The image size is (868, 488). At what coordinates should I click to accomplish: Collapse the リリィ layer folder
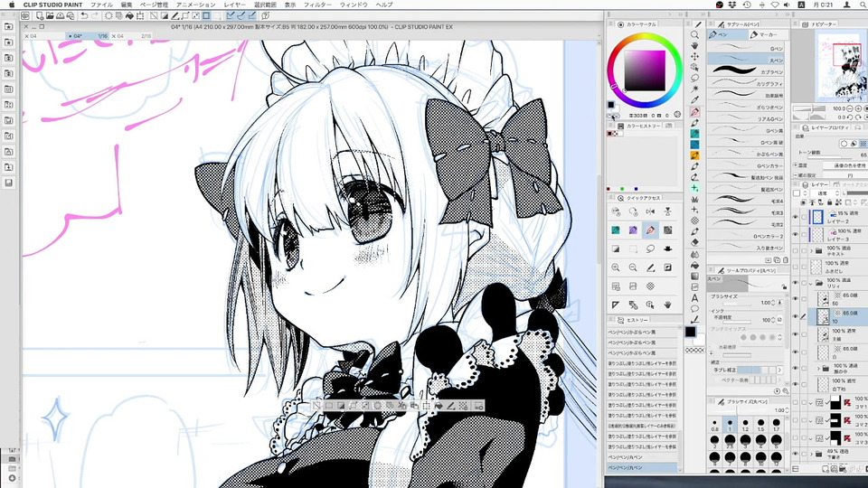[x=812, y=283]
